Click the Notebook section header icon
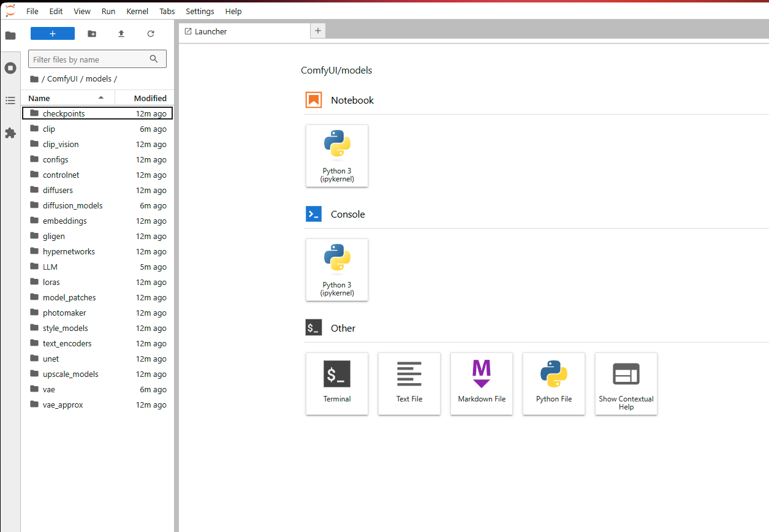 [x=314, y=100]
